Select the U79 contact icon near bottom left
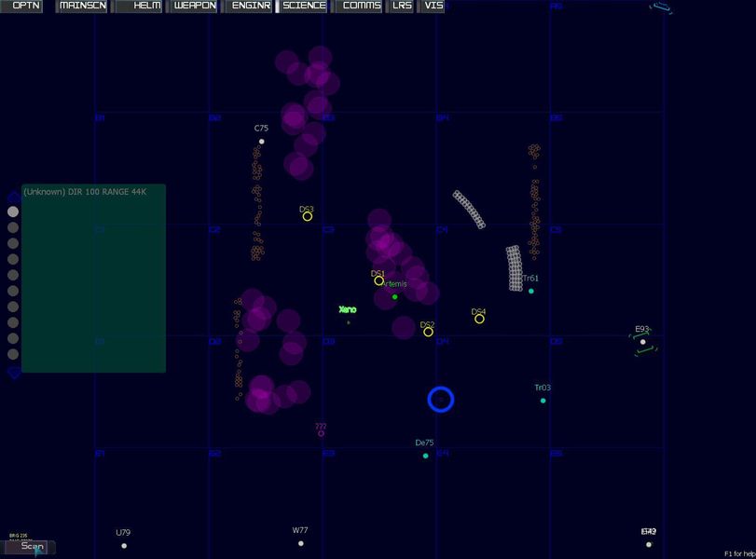Image resolution: width=756 pixels, height=559 pixels. [x=122, y=545]
